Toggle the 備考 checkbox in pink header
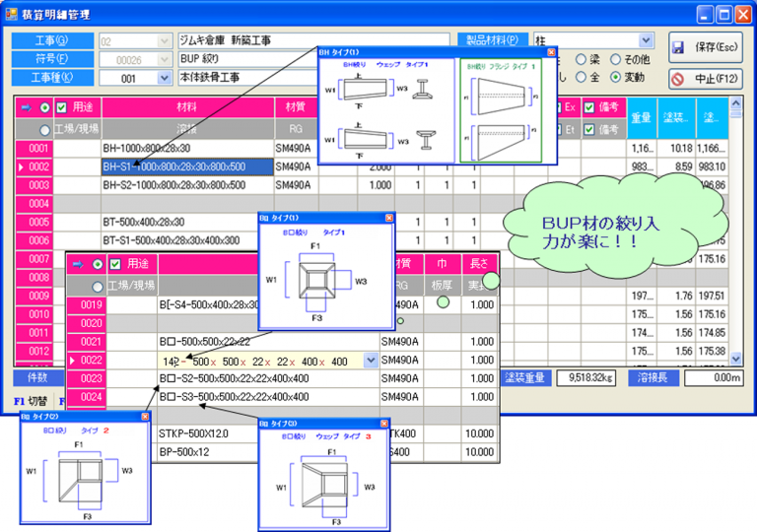The height and width of the screenshot is (532, 757). click(589, 107)
